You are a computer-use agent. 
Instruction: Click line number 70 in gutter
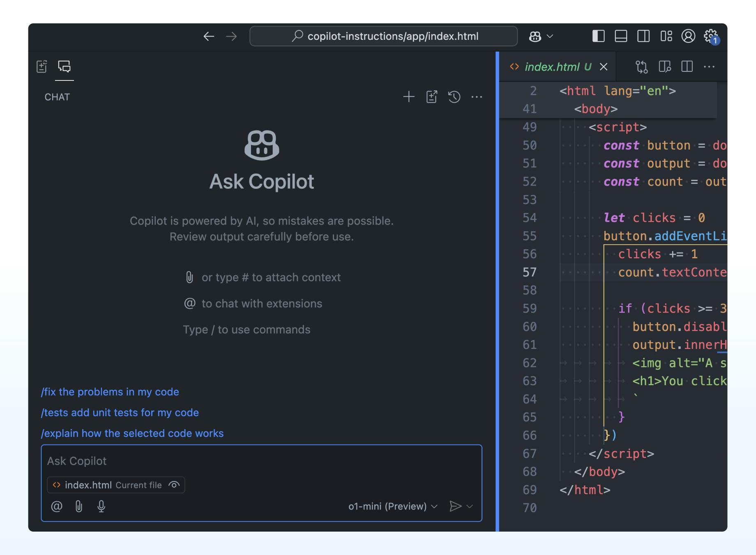click(530, 508)
